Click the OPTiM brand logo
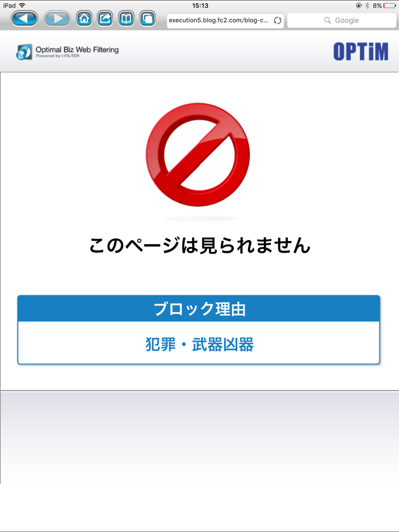 coord(361,52)
